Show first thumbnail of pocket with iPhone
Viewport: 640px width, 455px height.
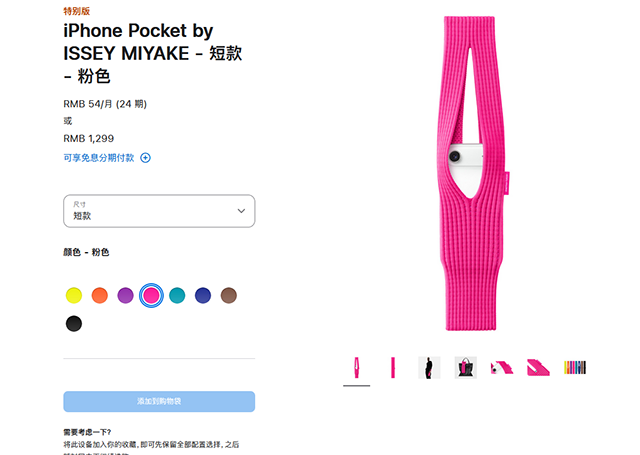coord(356,368)
